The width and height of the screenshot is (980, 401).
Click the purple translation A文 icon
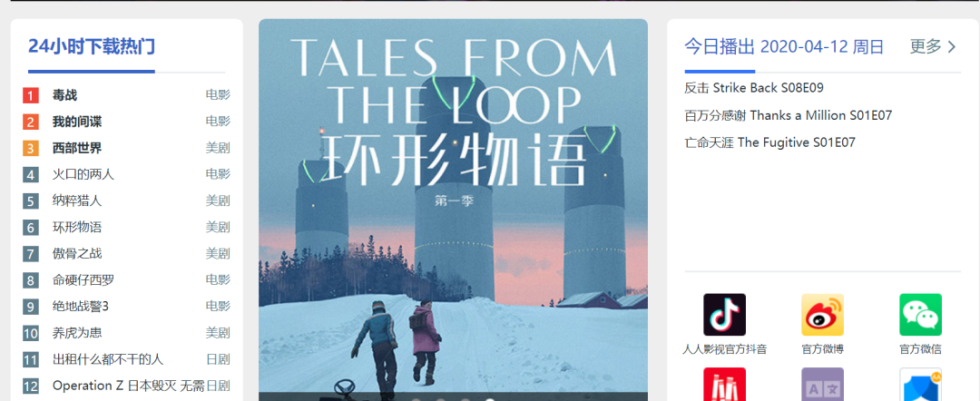pos(822,385)
